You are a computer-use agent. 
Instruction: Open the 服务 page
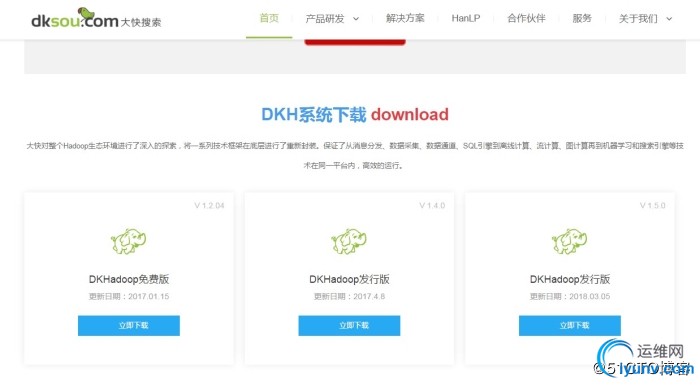(582, 18)
